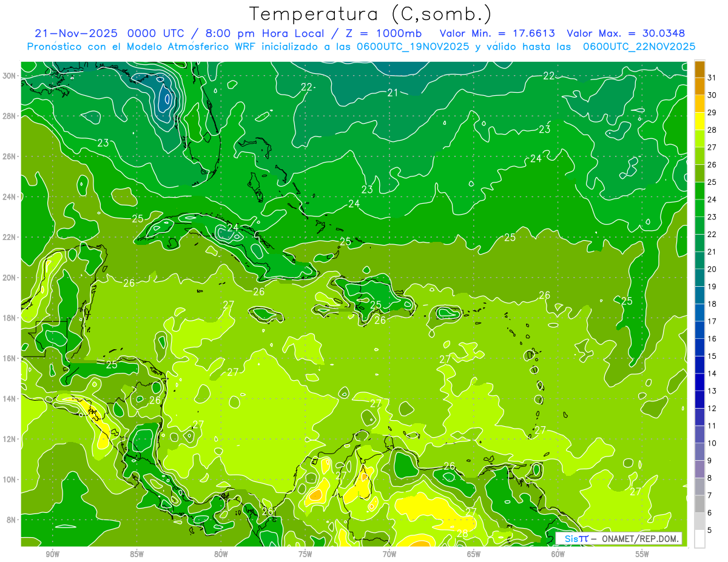Click the color bar label '20'
Image resolution: width=728 pixels, height=562 pixels.
point(712,269)
